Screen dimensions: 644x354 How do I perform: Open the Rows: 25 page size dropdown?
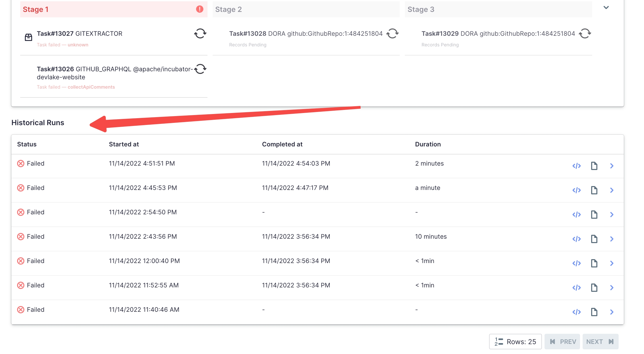point(515,342)
